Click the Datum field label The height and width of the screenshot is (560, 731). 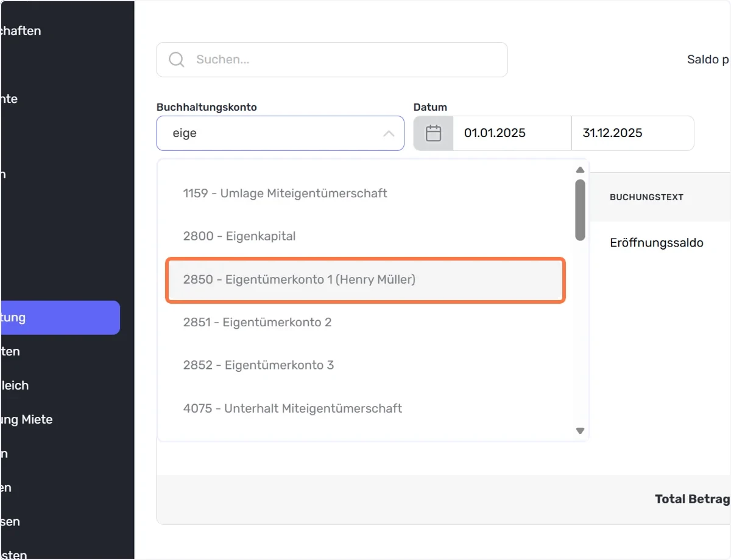(x=430, y=107)
